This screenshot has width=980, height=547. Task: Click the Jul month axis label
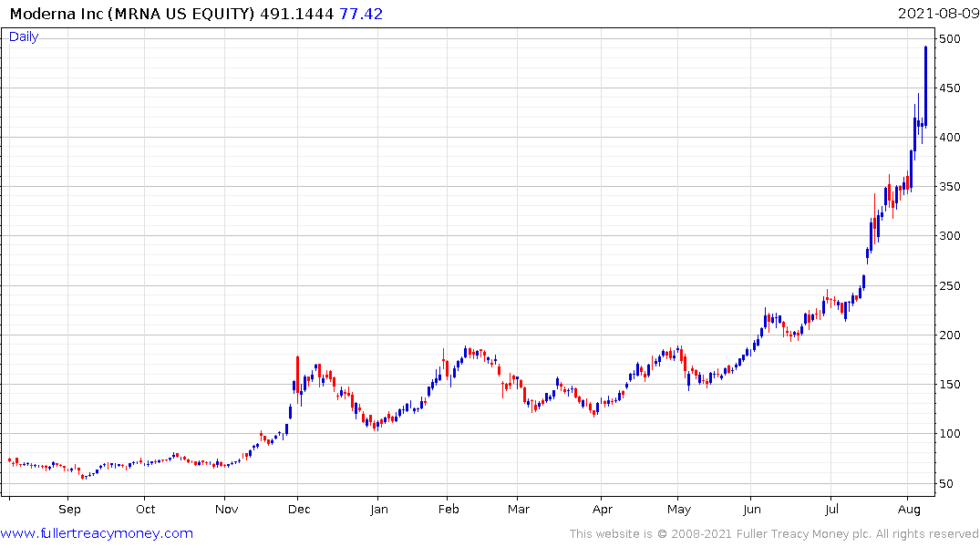832,510
